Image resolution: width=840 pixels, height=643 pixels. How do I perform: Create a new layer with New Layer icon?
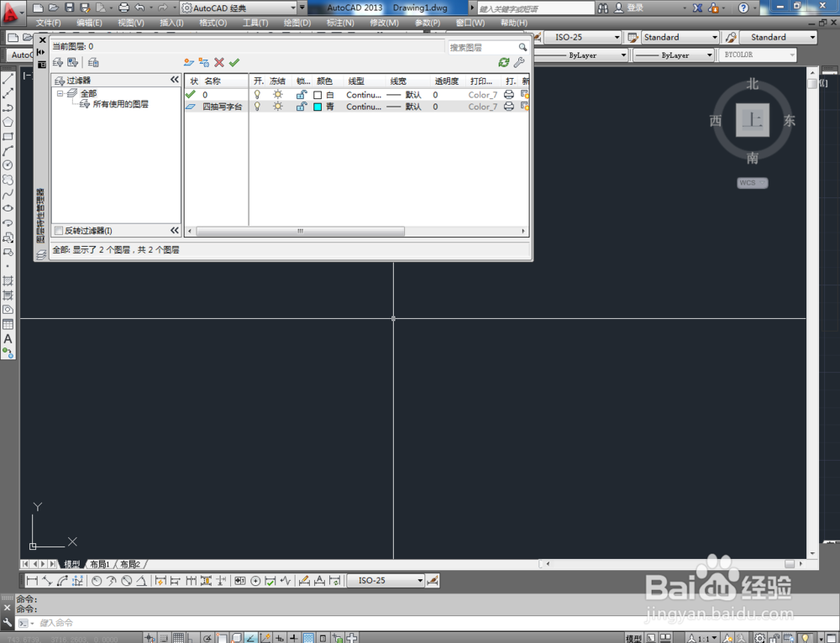[x=188, y=63]
